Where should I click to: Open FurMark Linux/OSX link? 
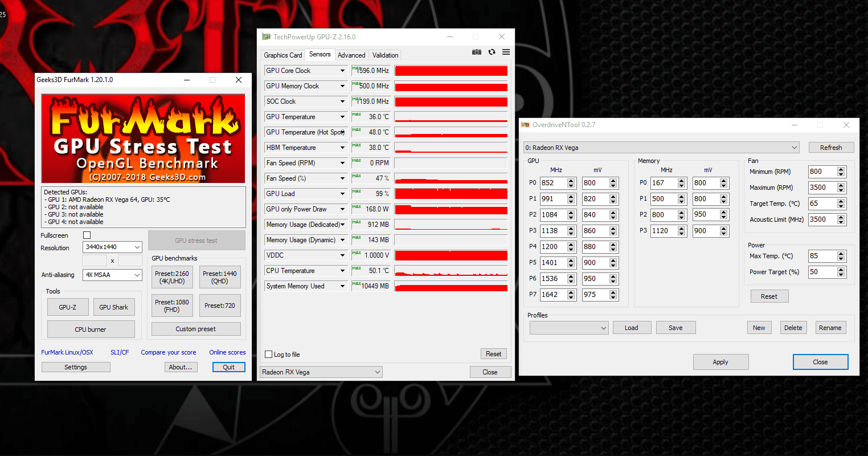pyautogui.click(x=67, y=352)
